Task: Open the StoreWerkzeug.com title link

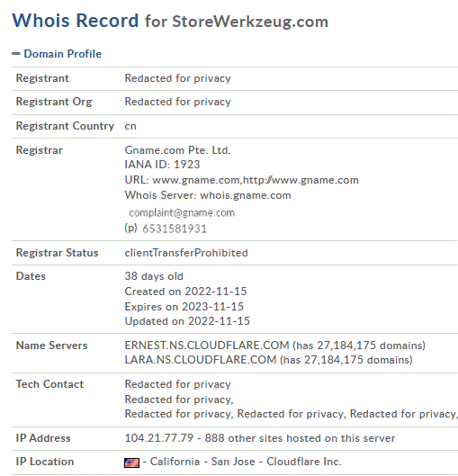Action: [x=250, y=22]
